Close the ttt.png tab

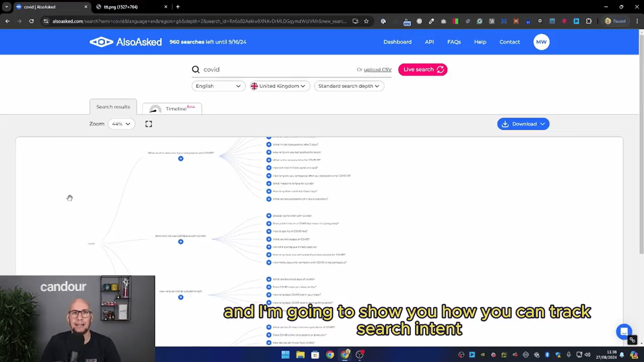click(166, 7)
